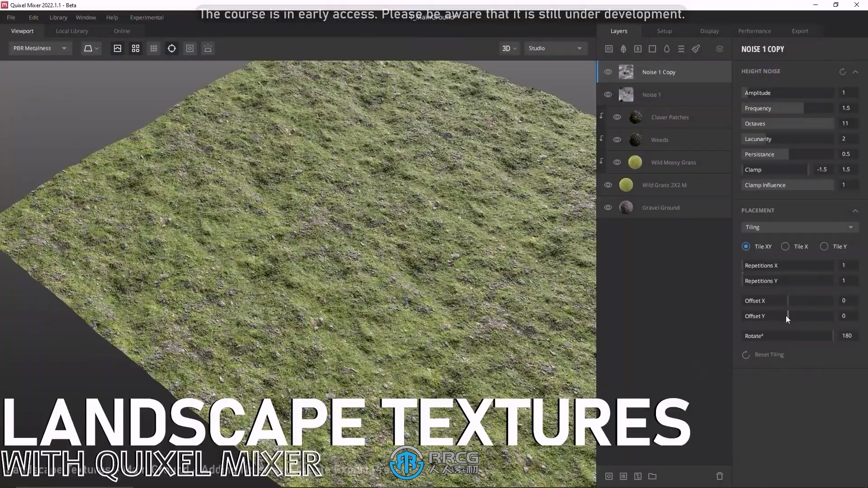Add a solid layer with the square icon
Viewport: 868px width, 488px height.
652,49
